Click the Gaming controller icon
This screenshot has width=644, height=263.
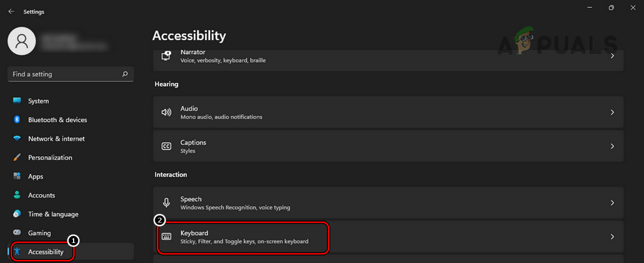[17, 233]
